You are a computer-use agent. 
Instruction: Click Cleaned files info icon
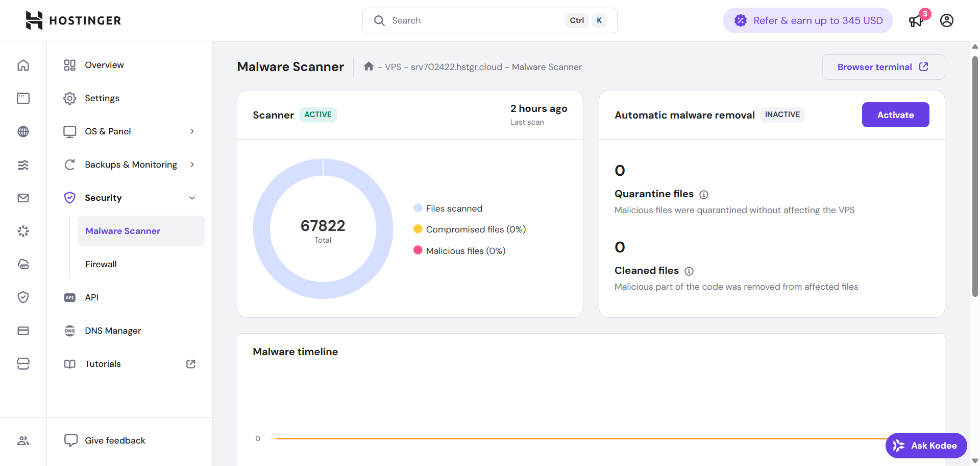pyautogui.click(x=689, y=271)
